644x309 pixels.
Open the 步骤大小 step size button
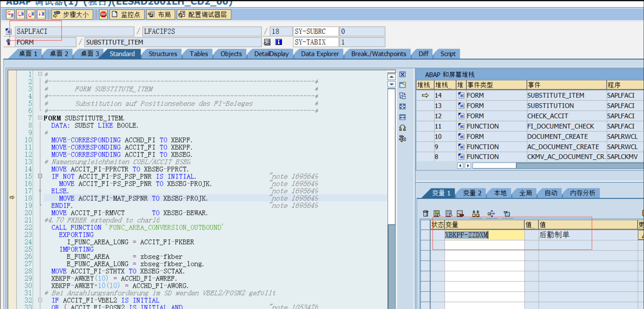click(72, 14)
